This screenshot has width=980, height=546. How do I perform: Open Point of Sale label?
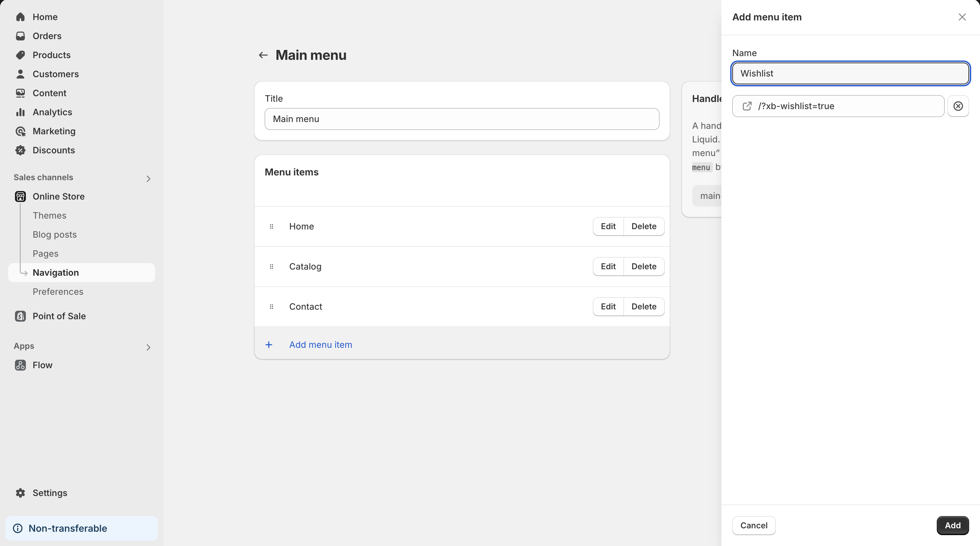coord(59,316)
